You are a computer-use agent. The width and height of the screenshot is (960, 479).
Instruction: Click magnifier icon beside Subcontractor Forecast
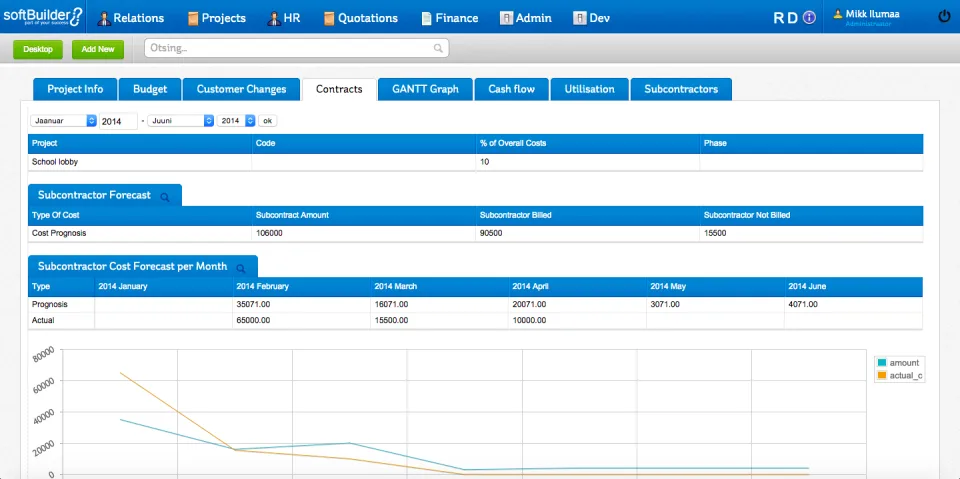[x=165, y=197]
